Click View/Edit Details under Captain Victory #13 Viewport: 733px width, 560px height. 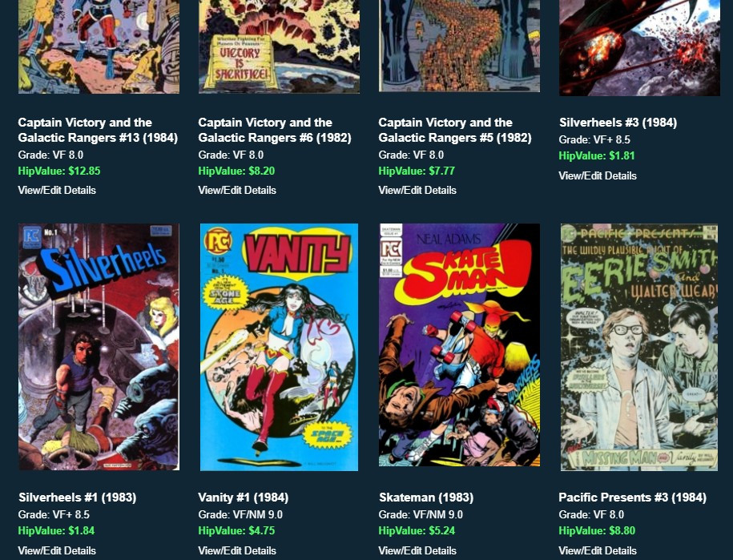(x=57, y=190)
